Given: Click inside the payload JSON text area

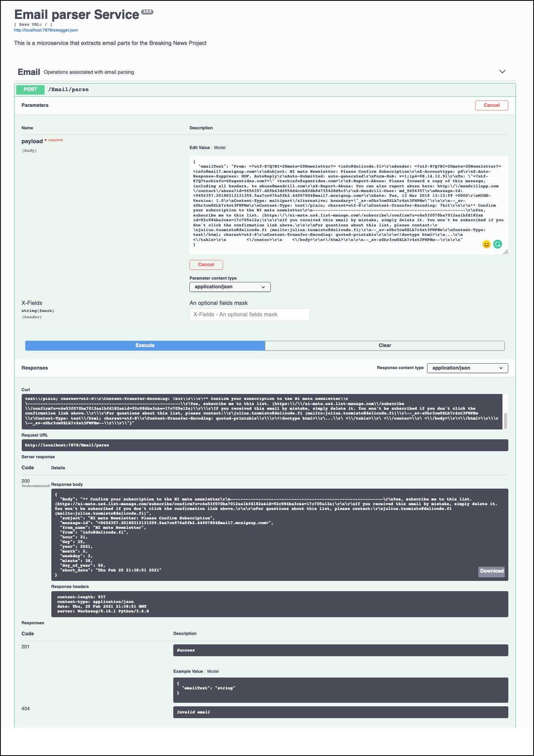Looking at the screenshot, I should click(x=349, y=205).
